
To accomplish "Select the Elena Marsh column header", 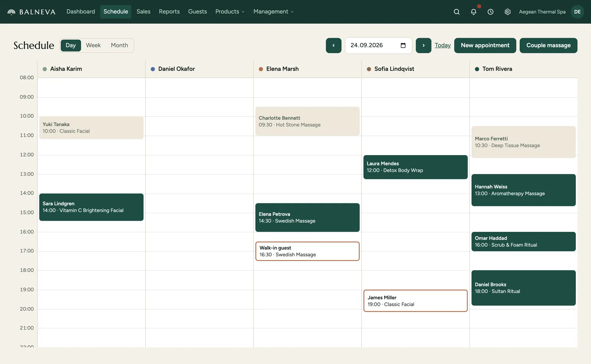I will [x=307, y=69].
